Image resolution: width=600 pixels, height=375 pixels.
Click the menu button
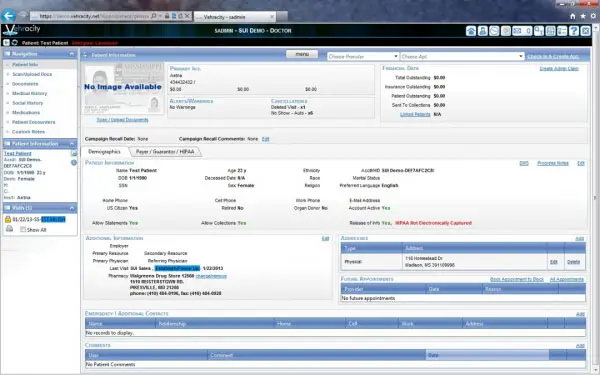pos(302,54)
